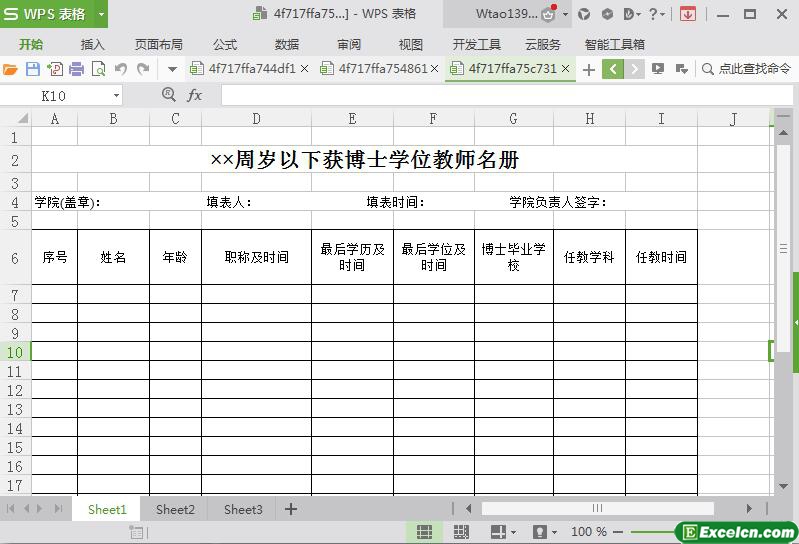Open the 插入 ribbon tab
The height and width of the screenshot is (544, 799).
point(92,45)
